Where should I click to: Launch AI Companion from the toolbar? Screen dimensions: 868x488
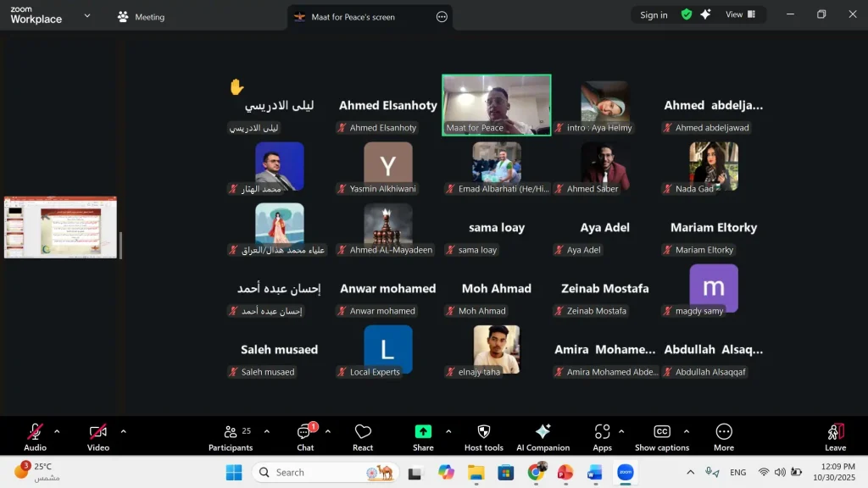coord(542,435)
